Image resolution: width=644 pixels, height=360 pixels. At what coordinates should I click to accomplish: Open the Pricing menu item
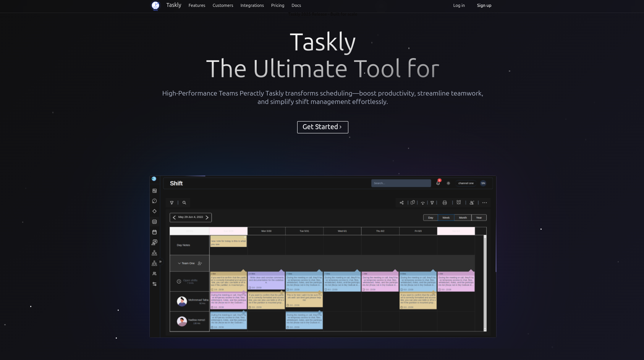point(277,5)
